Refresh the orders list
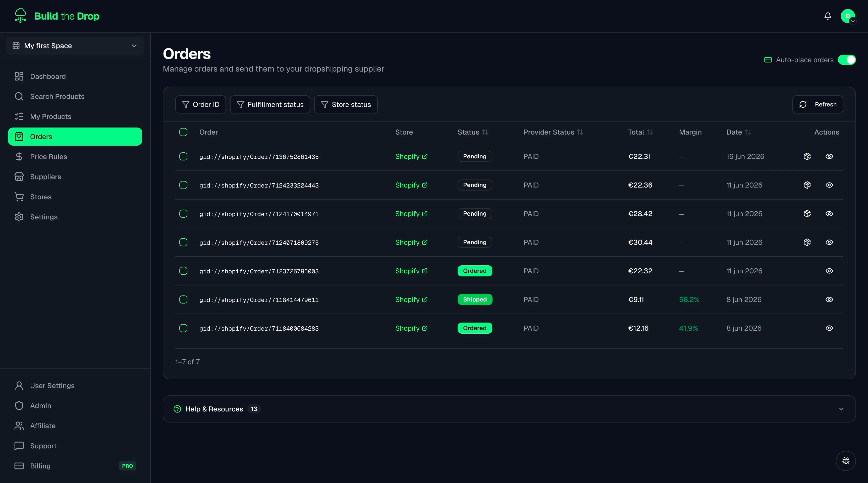Viewport: 868px width, 483px height. point(818,105)
